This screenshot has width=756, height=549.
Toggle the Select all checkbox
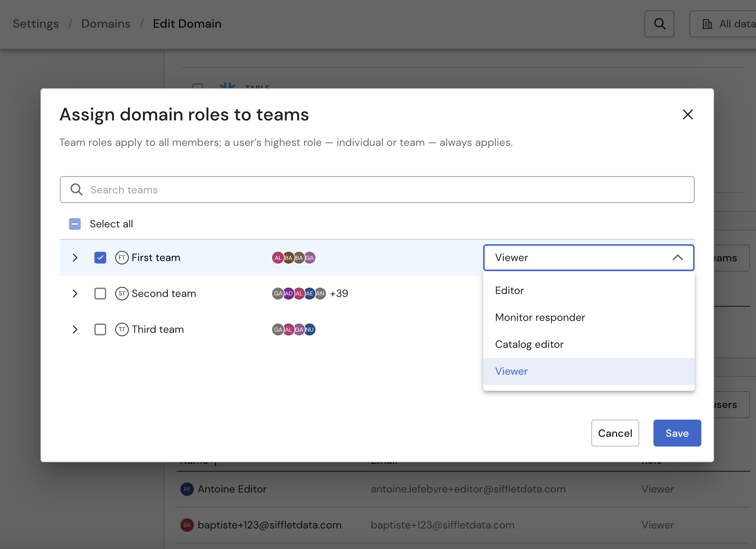click(75, 224)
